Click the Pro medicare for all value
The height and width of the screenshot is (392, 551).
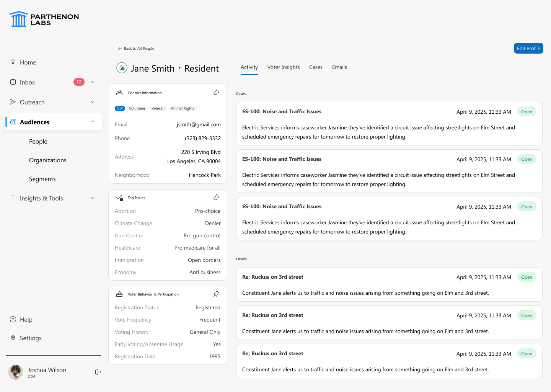[197, 248]
